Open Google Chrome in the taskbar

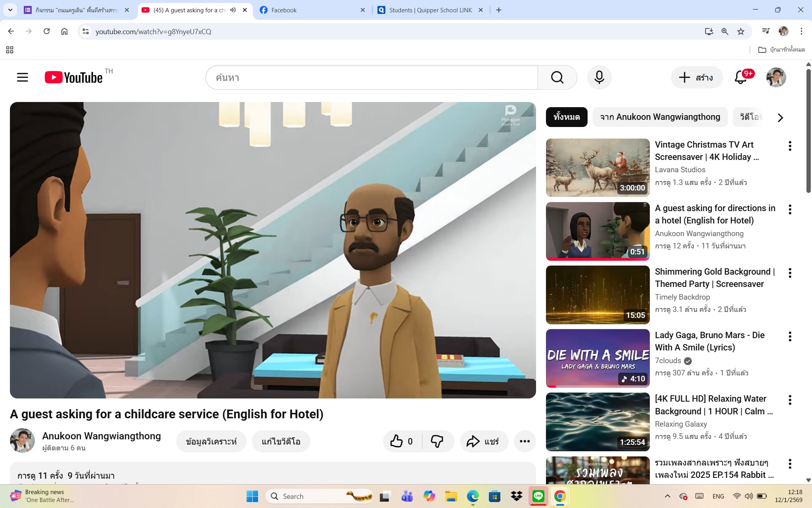[560, 496]
